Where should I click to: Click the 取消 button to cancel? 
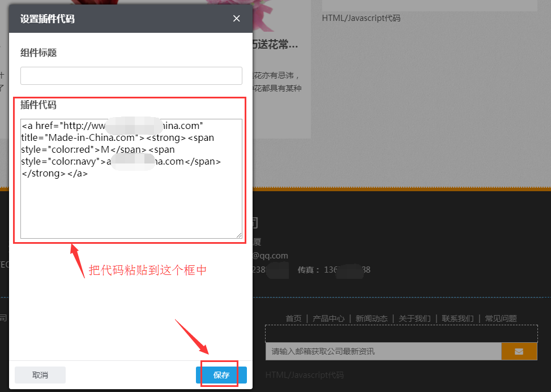click(x=40, y=374)
